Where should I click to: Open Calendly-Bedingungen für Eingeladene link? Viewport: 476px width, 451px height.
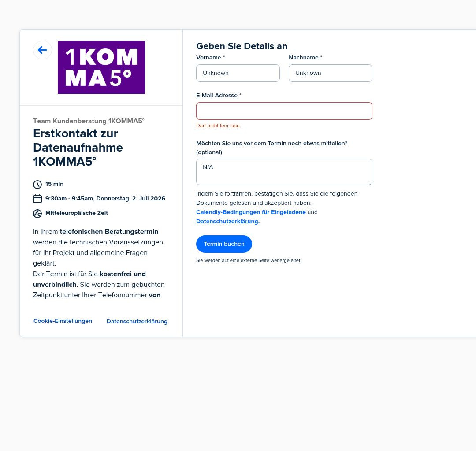pos(251,212)
